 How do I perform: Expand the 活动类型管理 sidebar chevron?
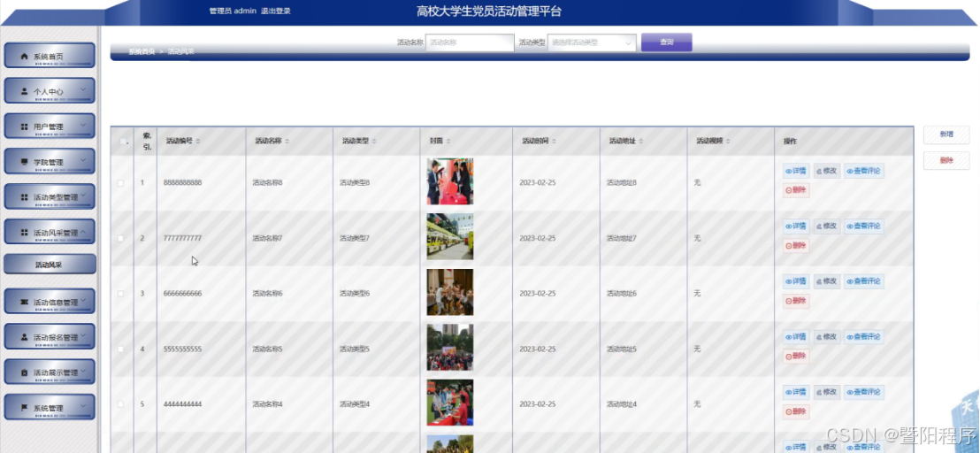[83, 196]
